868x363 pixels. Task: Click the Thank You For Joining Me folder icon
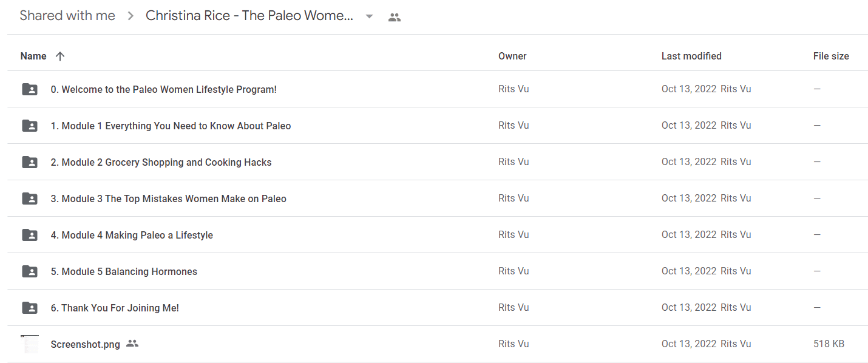[x=30, y=308]
